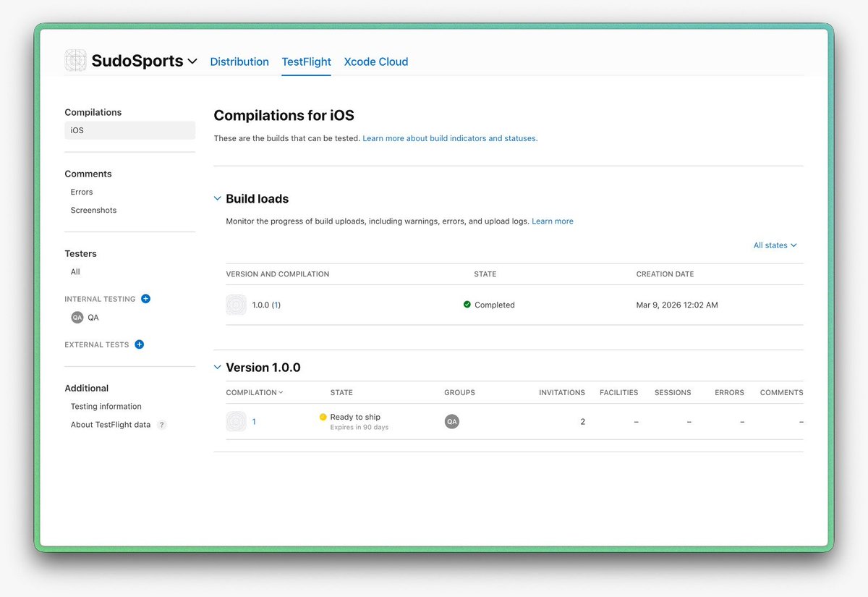This screenshot has height=597, width=868.
Task: Collapse the Version 1.0.0 section
Action: pos(218,367)
